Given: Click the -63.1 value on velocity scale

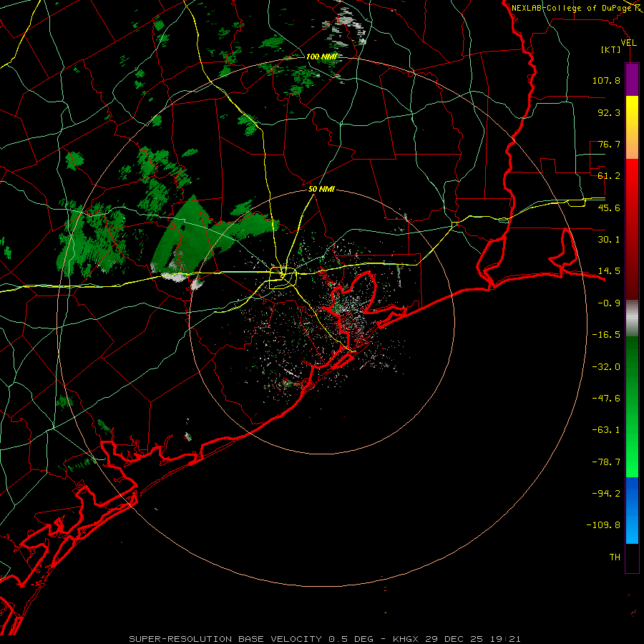Looking at the screenshot, I should pyautogui.click(x=606, y=430).
